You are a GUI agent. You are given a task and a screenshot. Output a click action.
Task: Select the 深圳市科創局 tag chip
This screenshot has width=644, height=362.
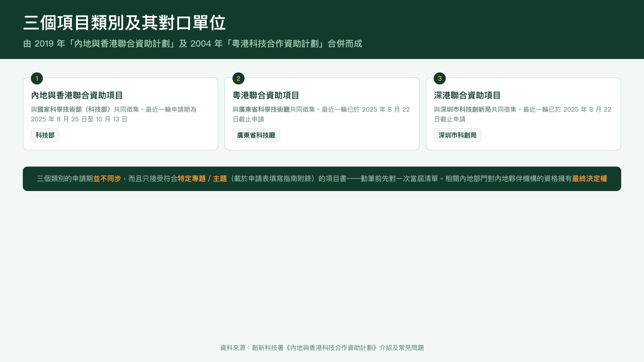pos(458,135)
